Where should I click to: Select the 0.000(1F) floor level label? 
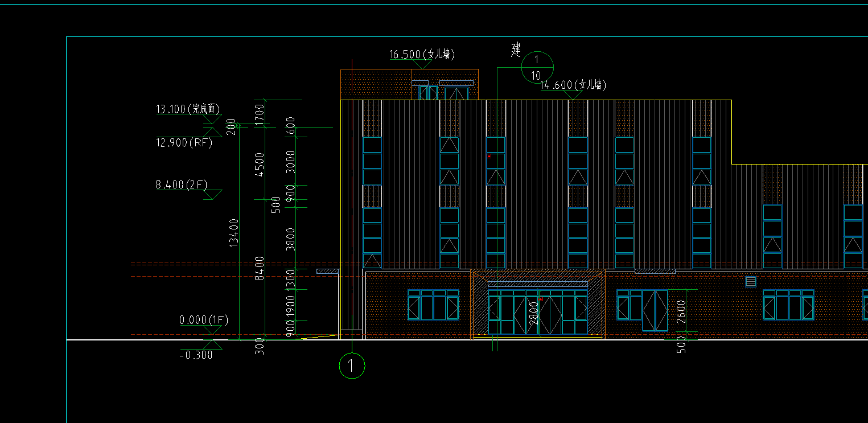coord(204,320)
